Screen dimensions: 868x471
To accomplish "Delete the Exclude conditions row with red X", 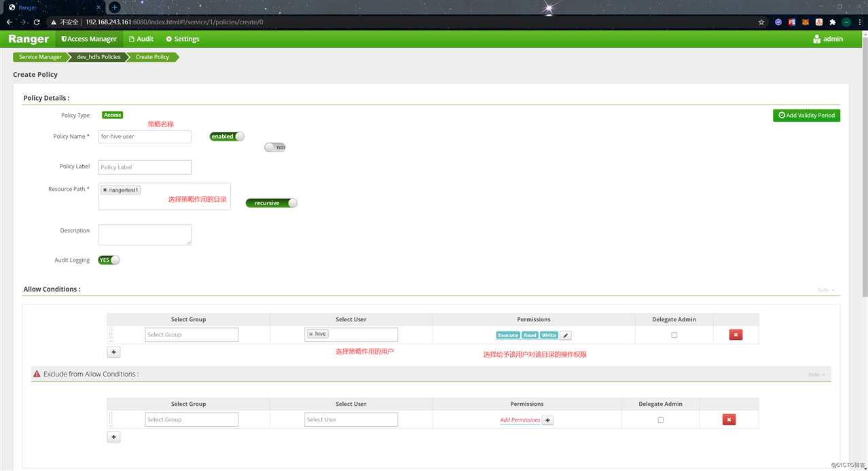I will coord(729,420).
